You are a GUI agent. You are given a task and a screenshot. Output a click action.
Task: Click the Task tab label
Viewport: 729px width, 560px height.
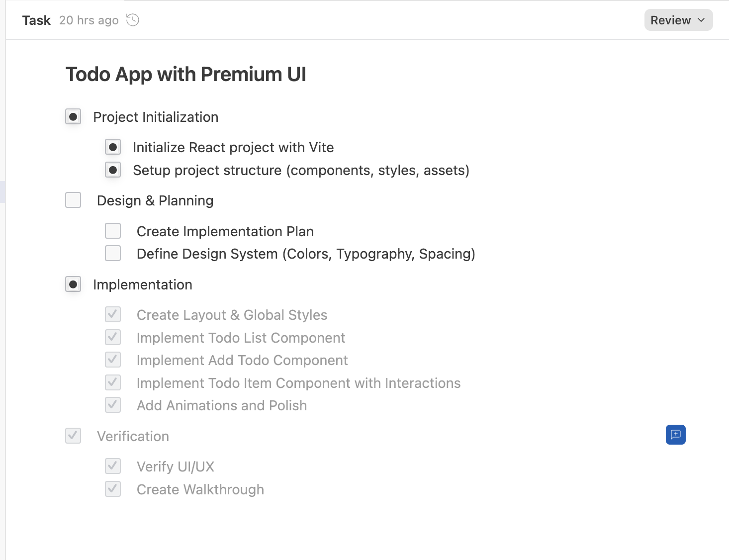[x=36, y=20]
